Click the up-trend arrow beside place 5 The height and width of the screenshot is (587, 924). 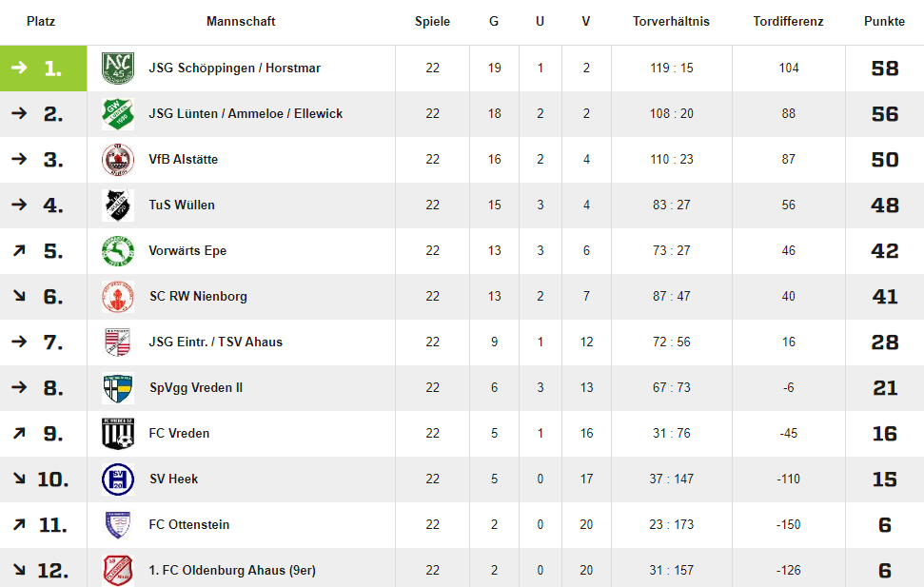(x=19, y=250)
